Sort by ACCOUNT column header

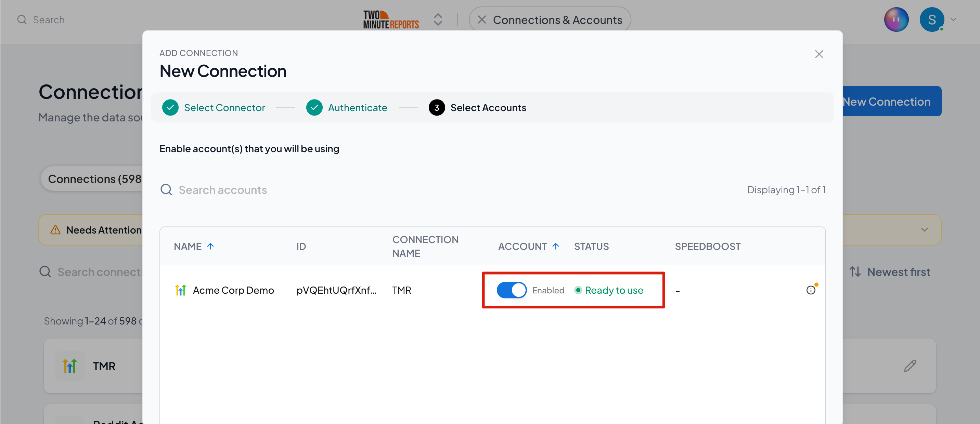point(528,247)
